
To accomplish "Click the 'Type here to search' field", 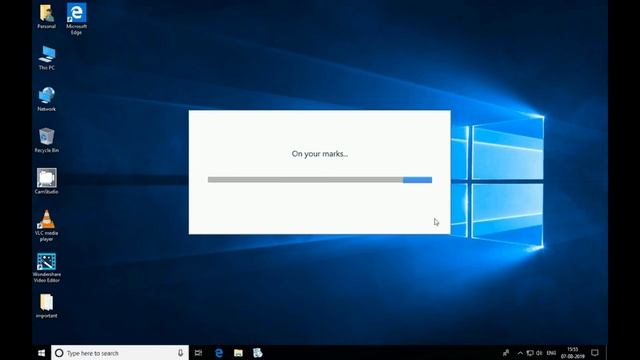I will coord(120,353).
